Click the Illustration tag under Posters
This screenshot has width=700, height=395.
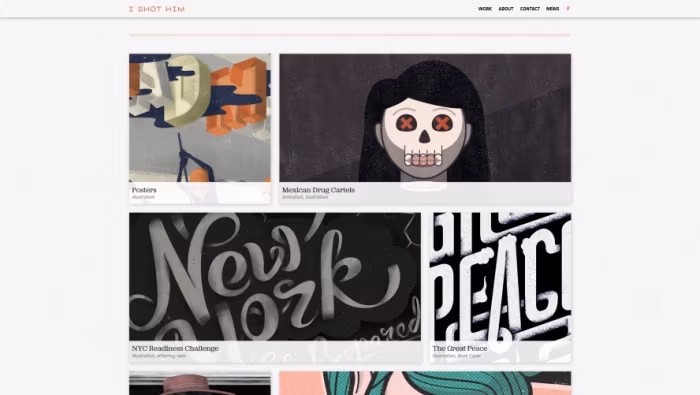143,197
